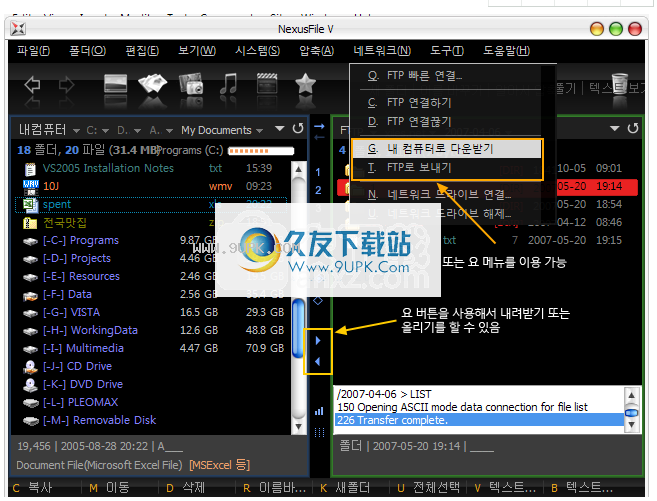Click the [-J-] CD Drive icon

click(x=30, y=367)
